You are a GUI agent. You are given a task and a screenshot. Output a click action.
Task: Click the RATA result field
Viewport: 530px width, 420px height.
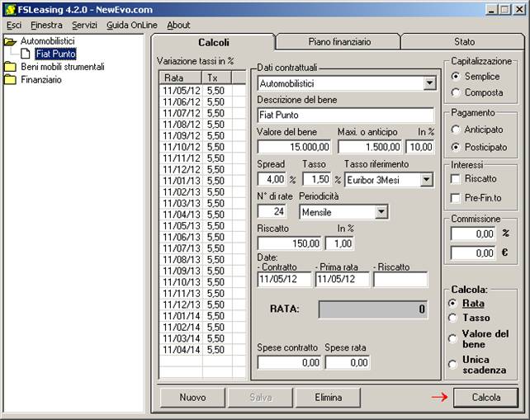(x=373, y=309)
